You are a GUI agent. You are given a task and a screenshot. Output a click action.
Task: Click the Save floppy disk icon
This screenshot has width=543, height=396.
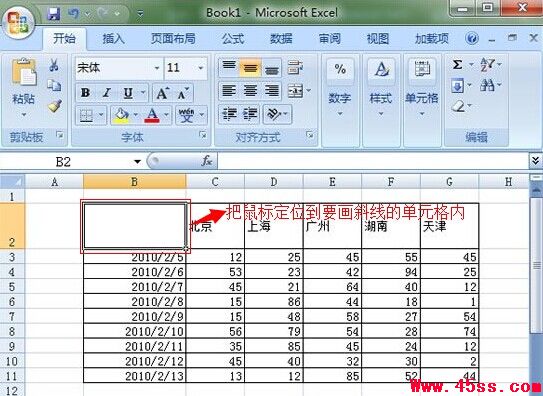54,14
